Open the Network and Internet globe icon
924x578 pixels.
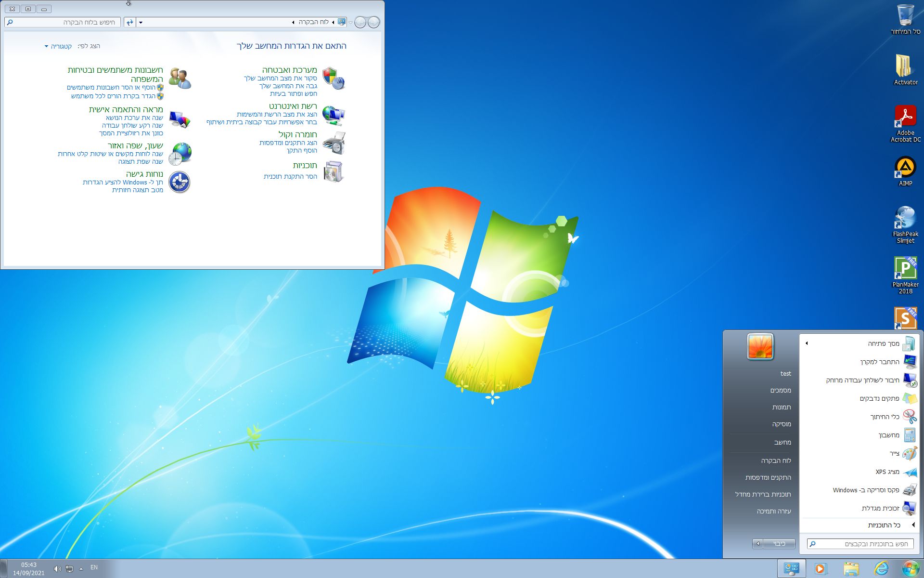click(333, 115)
